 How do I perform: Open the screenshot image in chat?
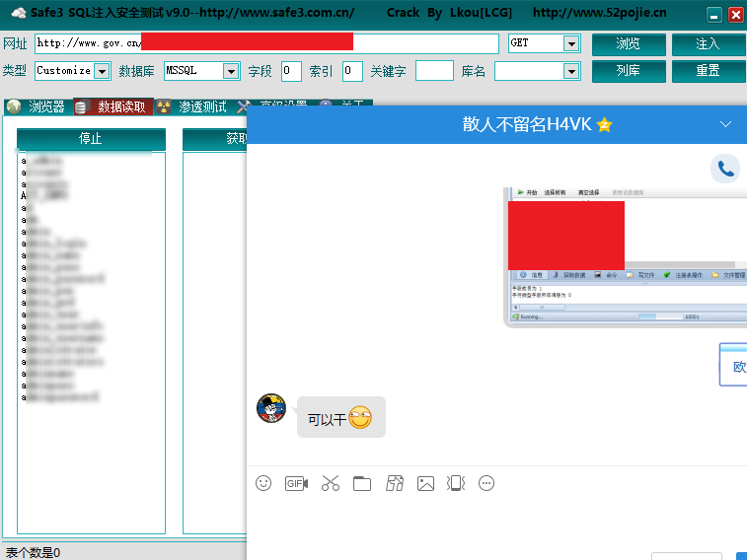625,257
